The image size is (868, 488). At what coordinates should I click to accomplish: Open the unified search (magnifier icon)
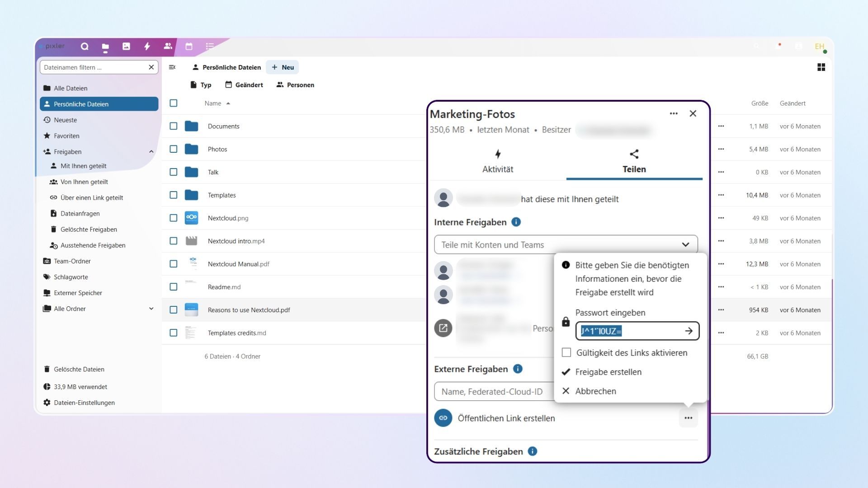84,46
